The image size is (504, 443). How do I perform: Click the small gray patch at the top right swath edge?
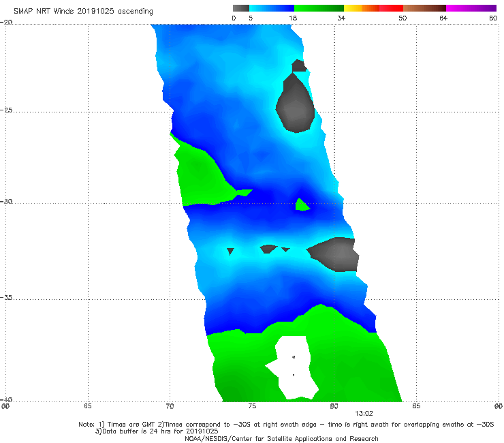[299, 65]
